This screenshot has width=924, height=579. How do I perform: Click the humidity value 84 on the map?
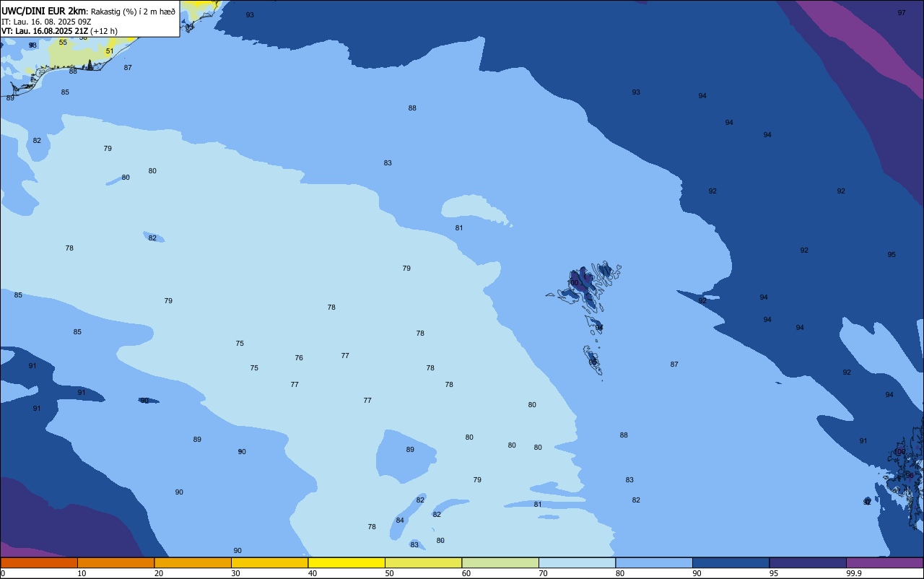click(400, 521)
